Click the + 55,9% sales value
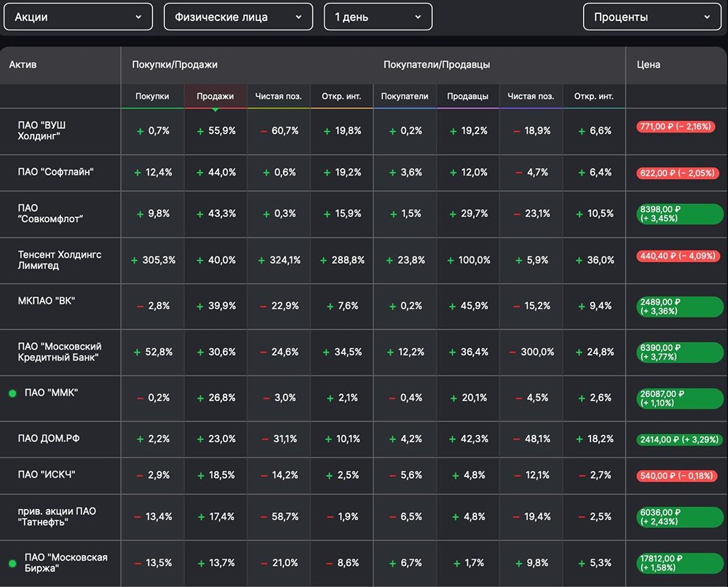The width and height of the screenshot is (728, 587). tap(216, 131)
